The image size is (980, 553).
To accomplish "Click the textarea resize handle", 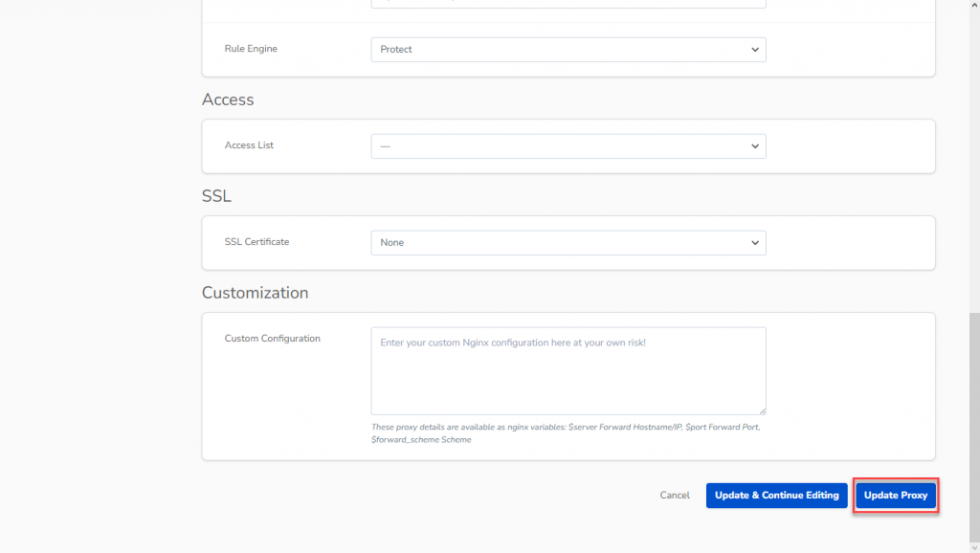I will tap(762, 409).
